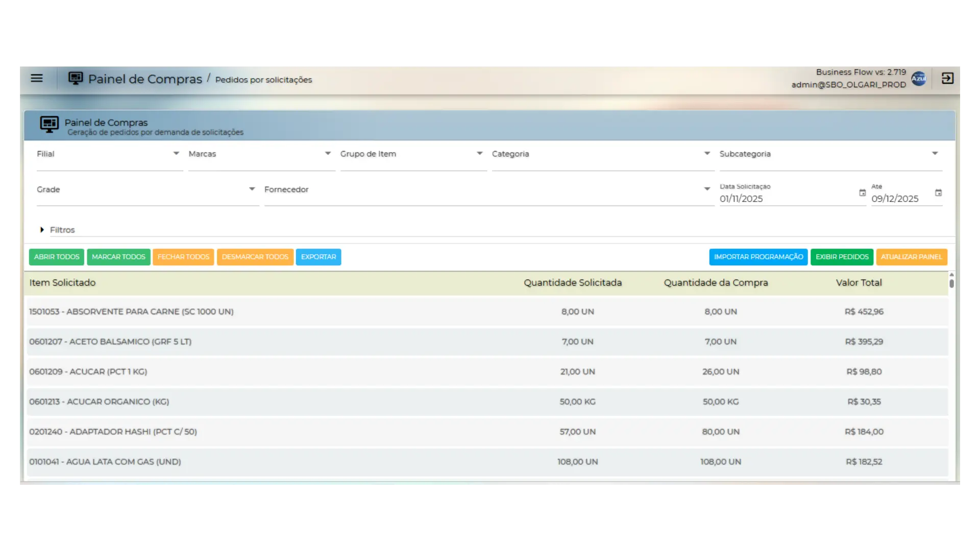Click the Painel de Compras monitor icon in header
The image size is (980, 551).
(76, 79)
